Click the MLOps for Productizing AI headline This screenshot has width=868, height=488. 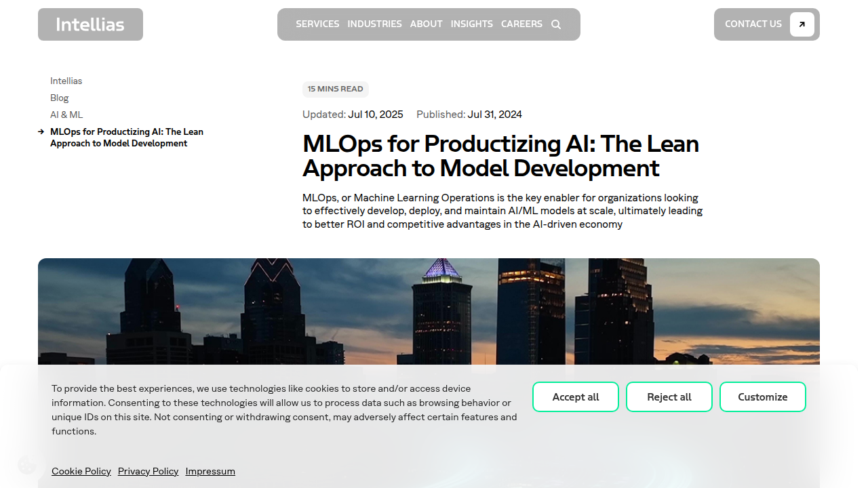click(500, 156)
